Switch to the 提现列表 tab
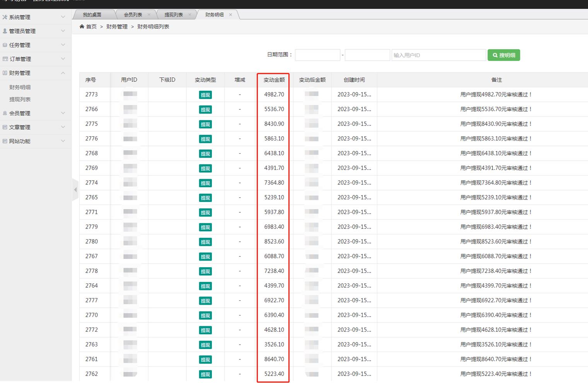The height and width of the screenshot is (383, 588). (x=174, y=15)
